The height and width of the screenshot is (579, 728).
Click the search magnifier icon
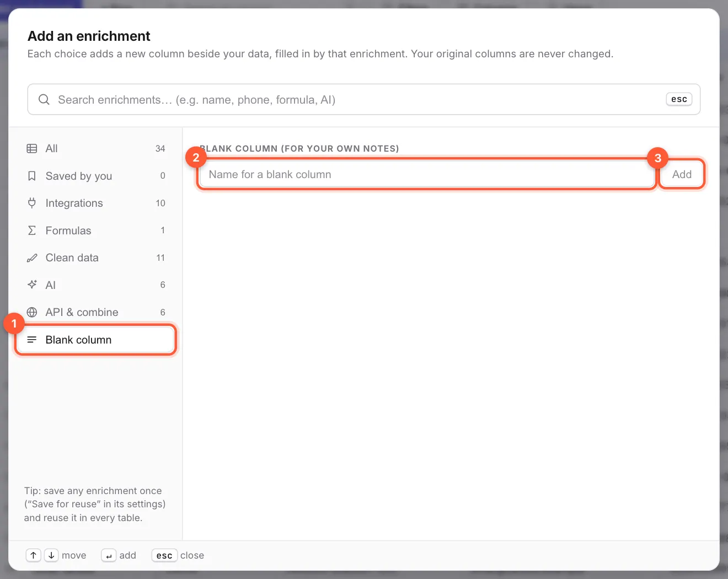coord(44,100)
